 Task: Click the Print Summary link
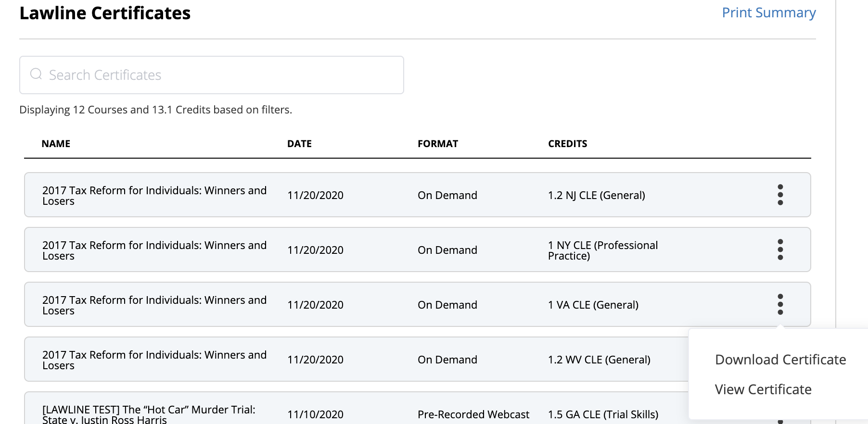pyautogui.click(x=768, y=12)
